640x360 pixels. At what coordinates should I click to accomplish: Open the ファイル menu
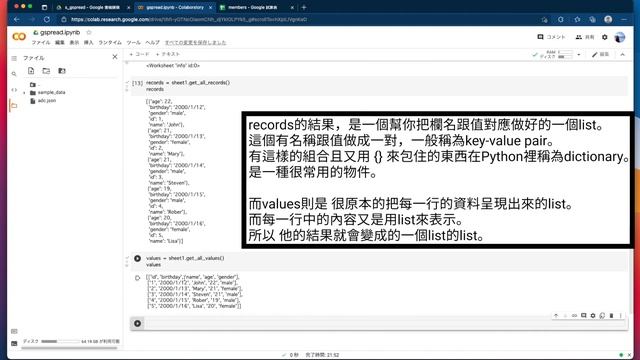41,42
